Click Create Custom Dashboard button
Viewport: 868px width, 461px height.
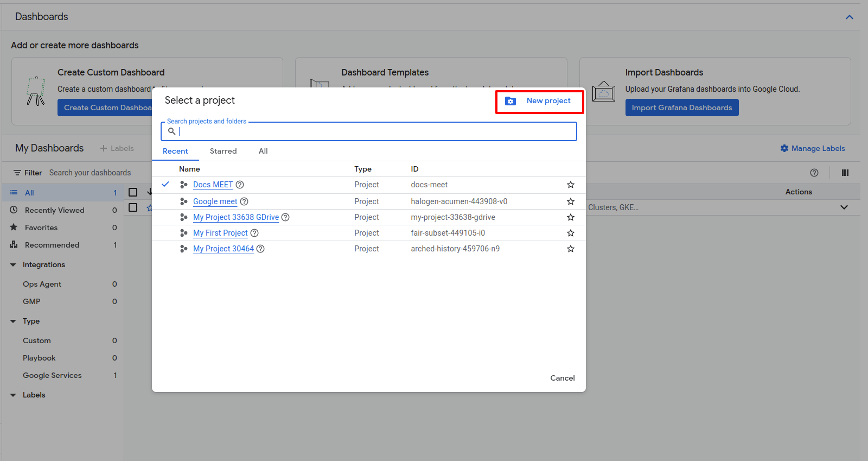point(105,108)
